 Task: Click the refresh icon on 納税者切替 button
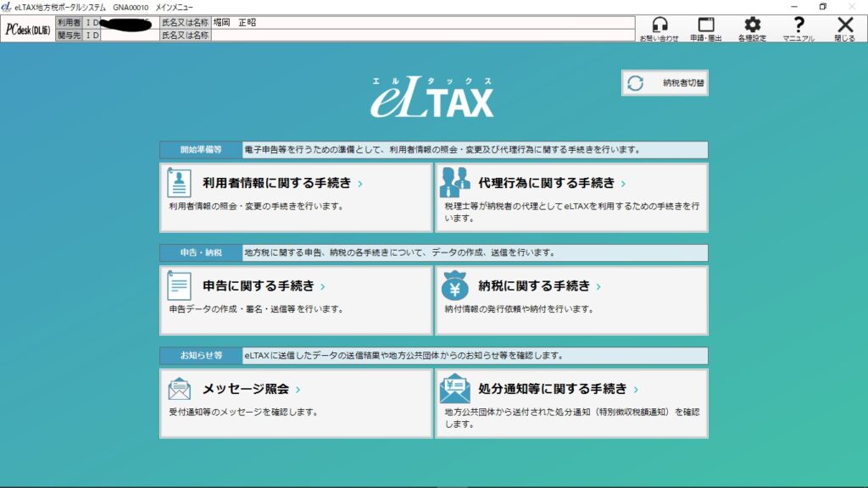click(x=636, y=82)
